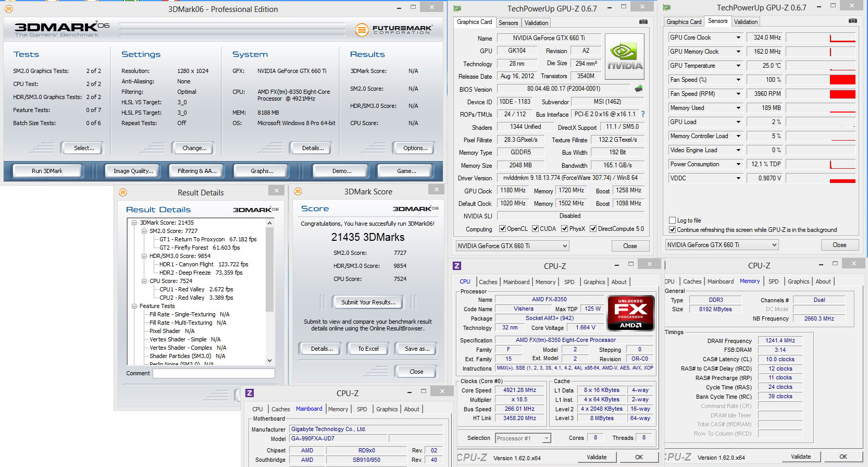Click the Result Details scrollbar
Image resolution: width=868 pixels, height=467 pixels.
(x=269, y=292)
